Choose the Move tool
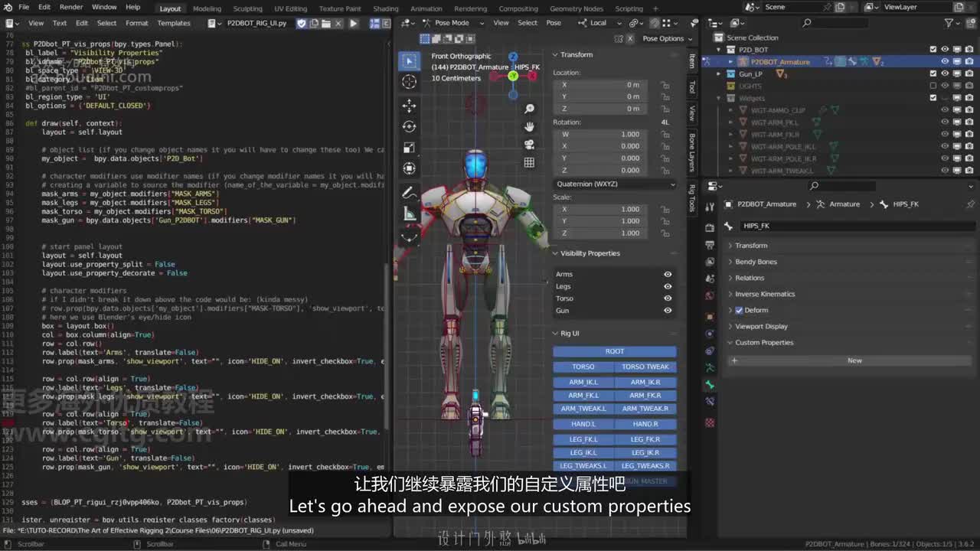Viewport: 980px width, 551px height. click(410, 106)
